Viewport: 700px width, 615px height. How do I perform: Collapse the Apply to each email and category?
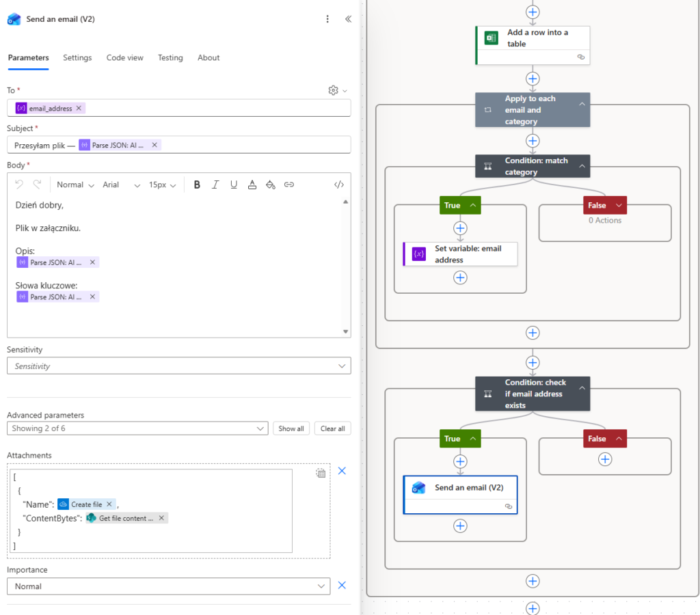pos(582,104)
